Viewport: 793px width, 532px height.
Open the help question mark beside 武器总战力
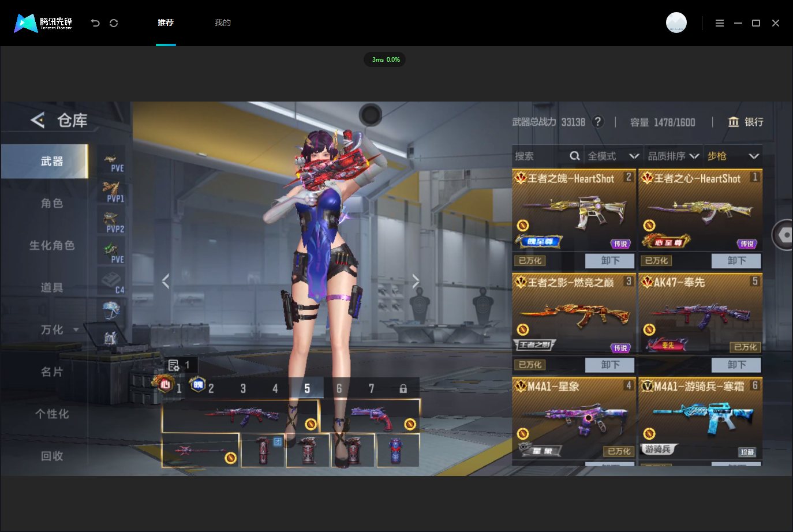pos(598,122)
